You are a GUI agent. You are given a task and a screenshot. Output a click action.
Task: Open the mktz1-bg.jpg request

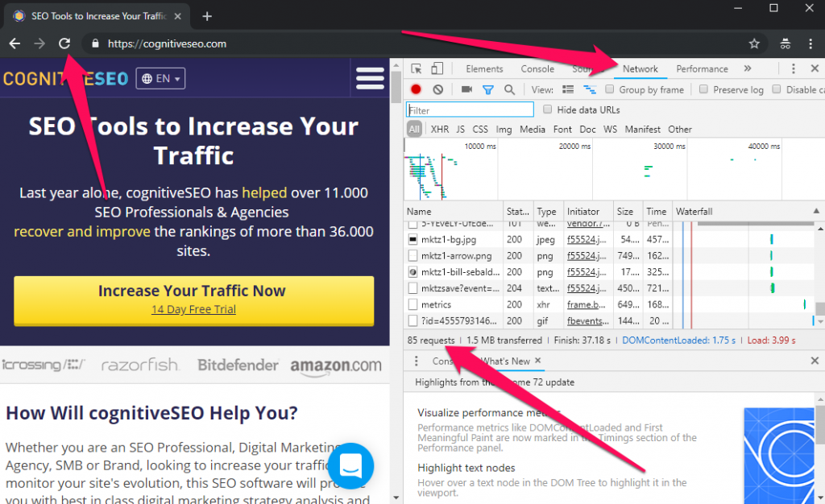(448, 240)
